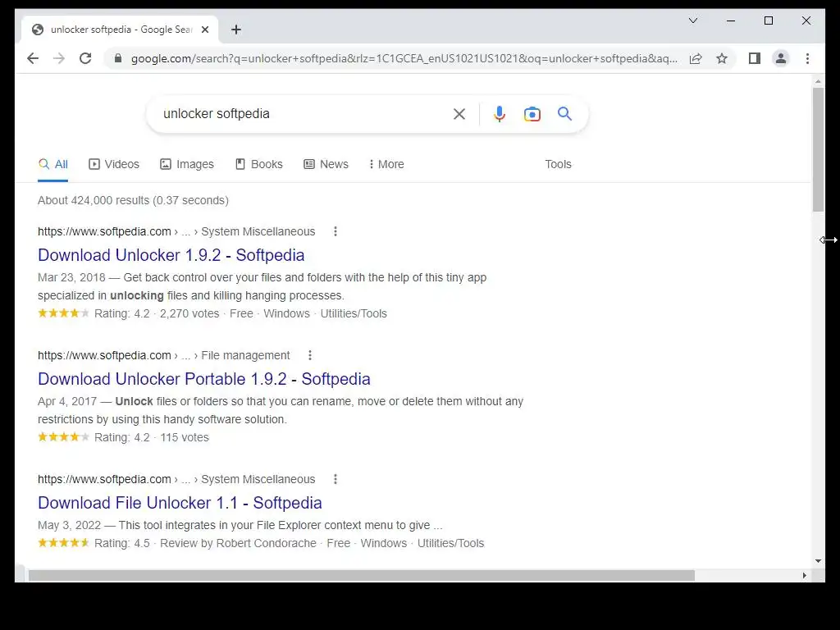Open Download File Unlocker 1.1 link
The height and width of the screenshot is (630, 840).
[180, 503]
